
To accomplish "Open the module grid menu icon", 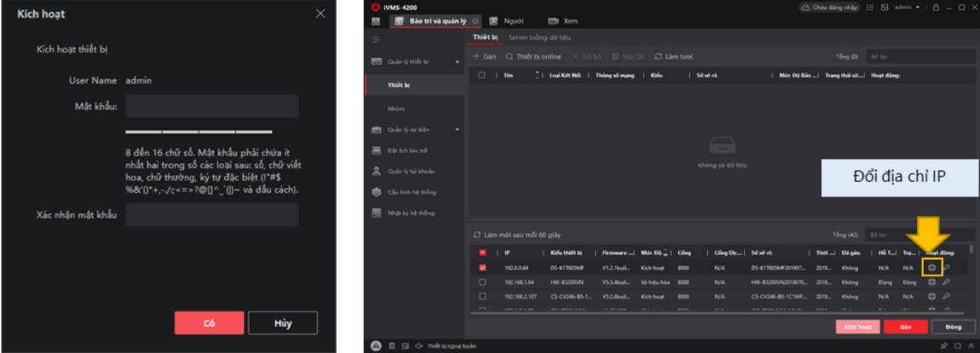I will pyautogui.click(x=376, y=20).
